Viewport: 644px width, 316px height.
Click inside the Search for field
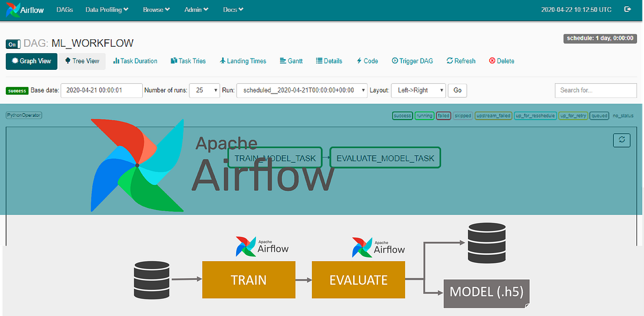(596, 90)
